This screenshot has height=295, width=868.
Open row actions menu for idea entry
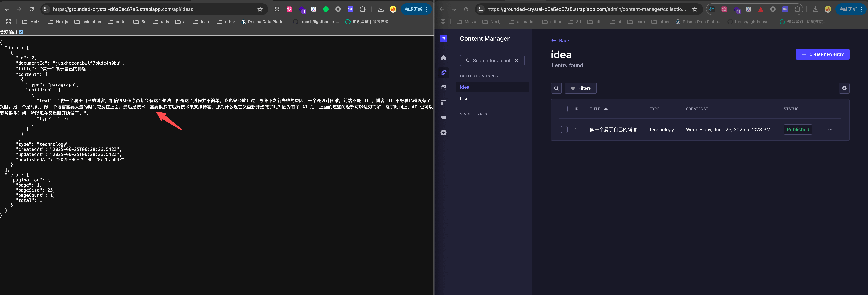tap(830, 130)
